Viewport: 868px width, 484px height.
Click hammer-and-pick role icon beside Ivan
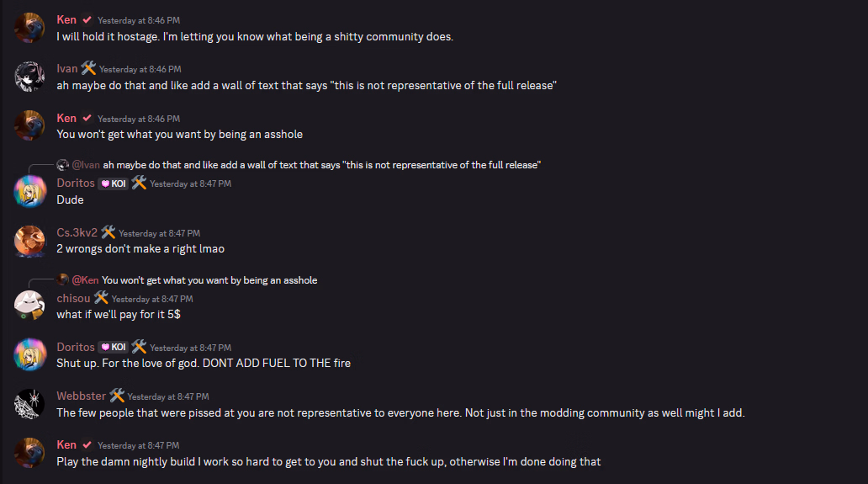point(88,68)
